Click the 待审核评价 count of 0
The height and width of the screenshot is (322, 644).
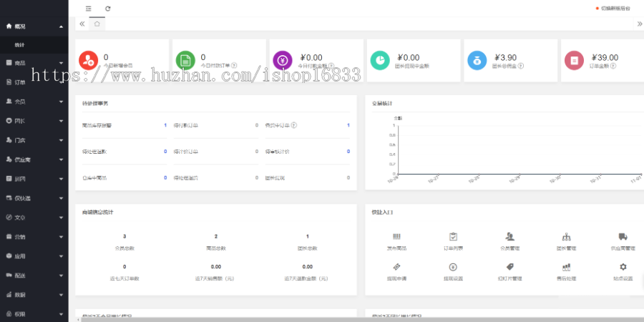348,152
